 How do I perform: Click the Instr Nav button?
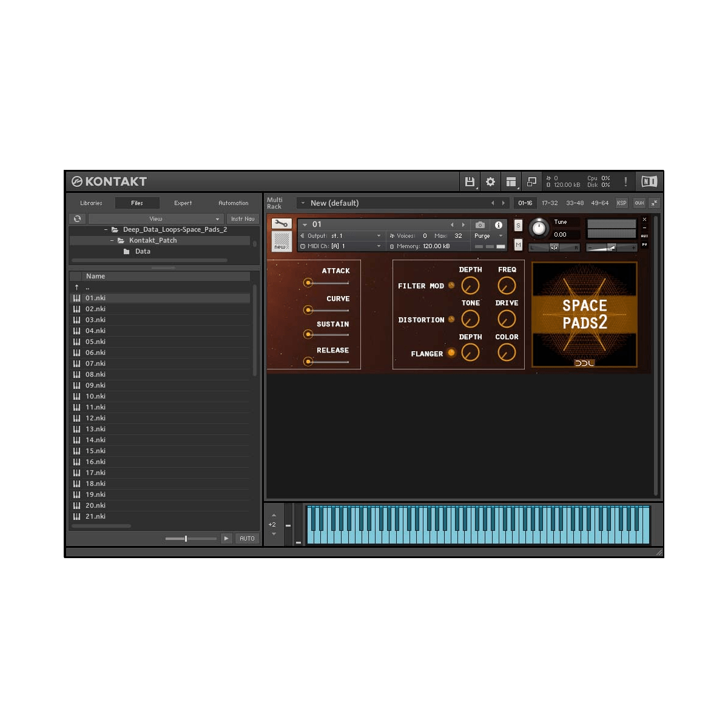coord(243,218)
